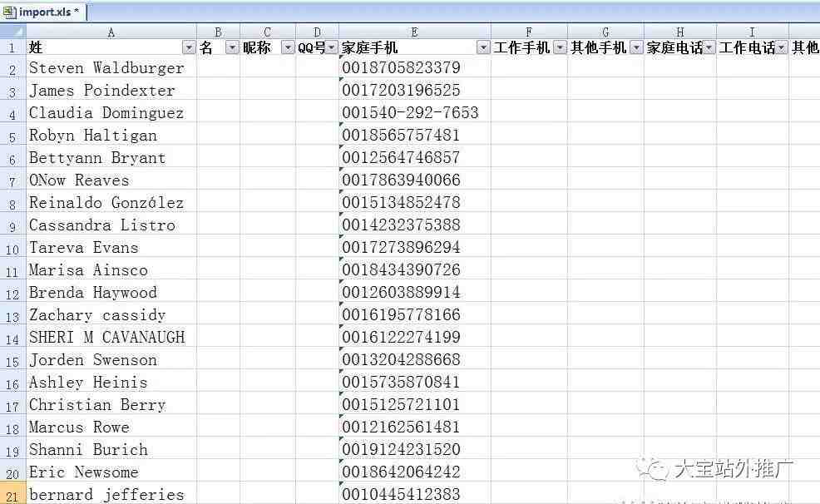The width and height of the screenshot is (820, 504).
Task: Click cell with ONow Reaves
Action: click(111, 180)
